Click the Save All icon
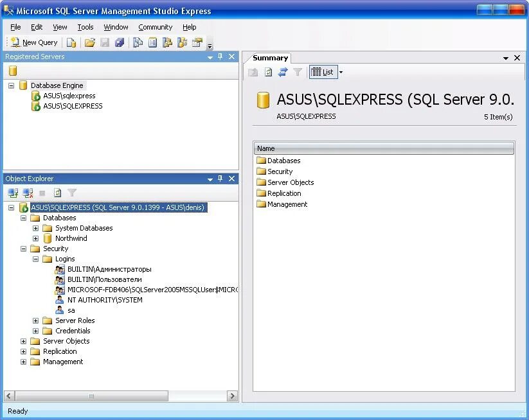Viewport: 529px width, 420px height. (x=120, y=42)
